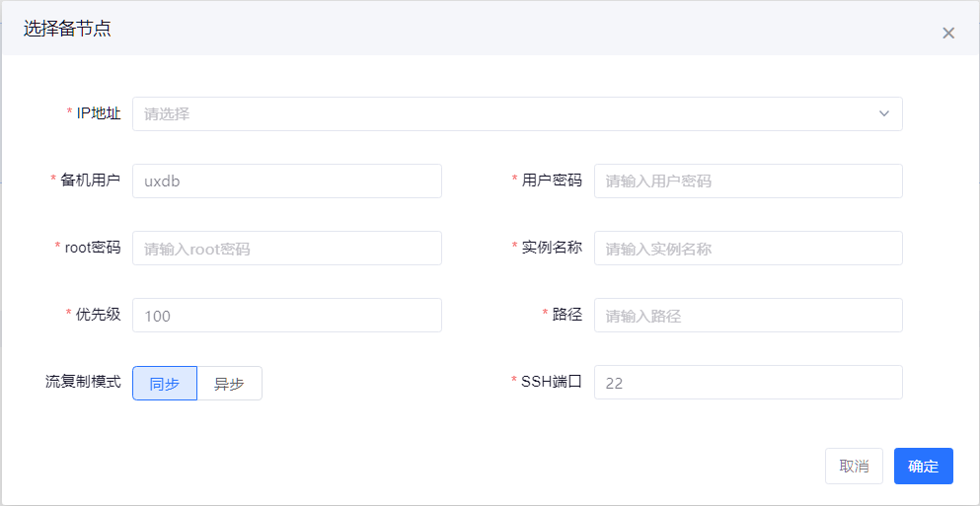Select 同步 replication mode
This screenshot has height=506, width=980.
165,384
